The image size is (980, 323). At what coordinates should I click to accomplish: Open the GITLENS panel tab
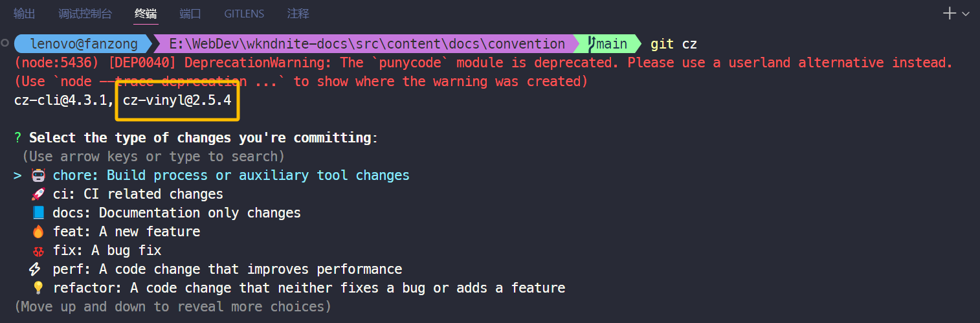pos(244,14)
